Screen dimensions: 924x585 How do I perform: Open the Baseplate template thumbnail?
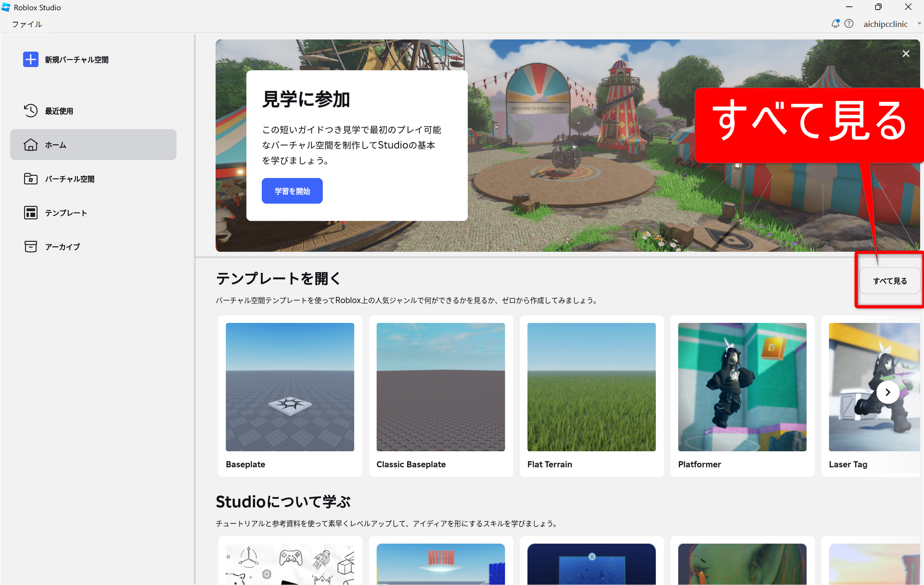[x=290, y=387]
